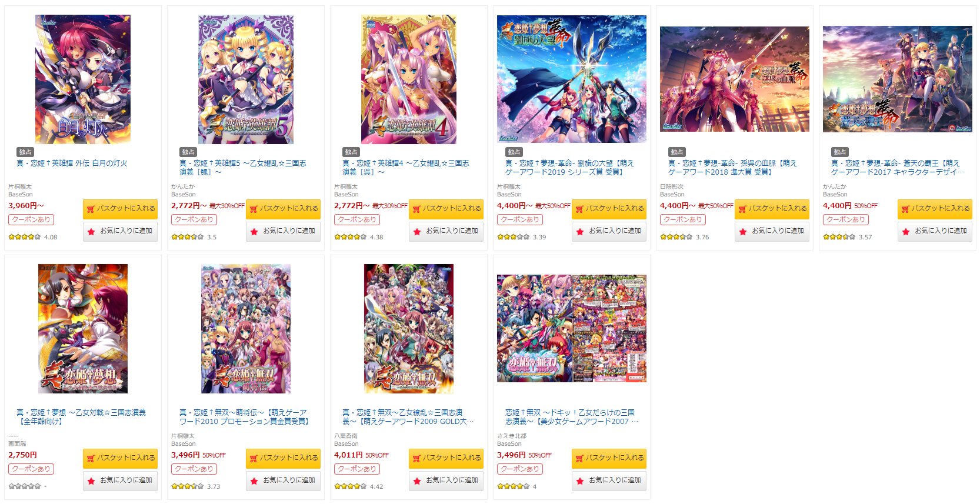Open BaseSon brand link under 白月の灯火
Image resolution: width=980 pixels, height=504 pixels.
click(21, 194)
